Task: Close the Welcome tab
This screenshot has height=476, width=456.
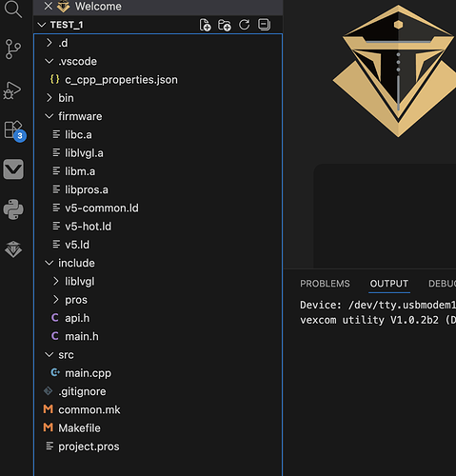Action: click(49, 6)
